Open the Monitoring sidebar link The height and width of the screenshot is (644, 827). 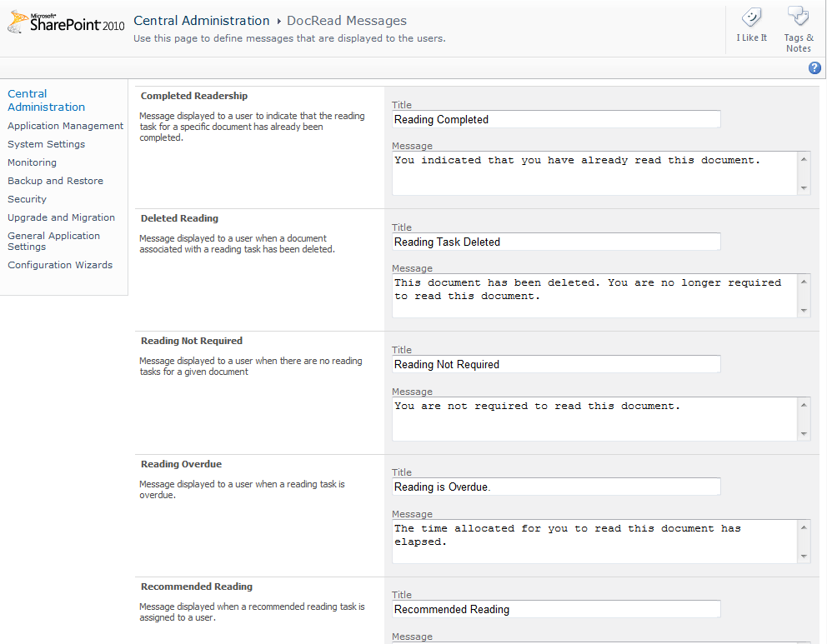tap(33, 162)
